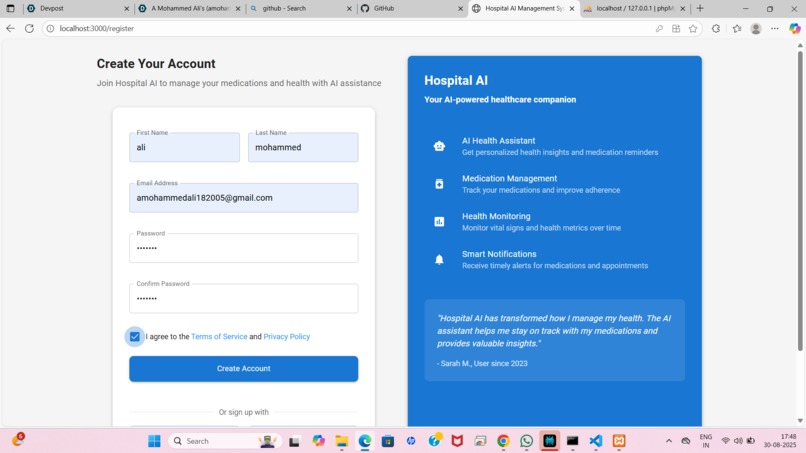Click the Confirm Password field
The height and width of the screenshot is (453, 806).
[x=244, y=298]
